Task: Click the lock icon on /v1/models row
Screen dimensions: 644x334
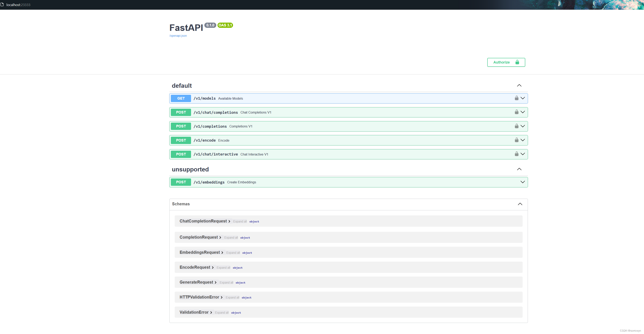Action: (x=516, y=98)
